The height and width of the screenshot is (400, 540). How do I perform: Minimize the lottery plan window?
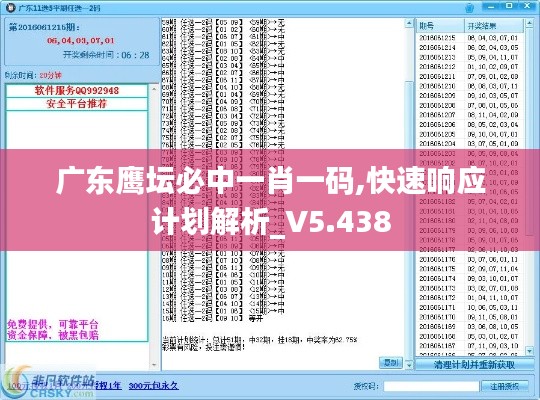click(492, 6)
